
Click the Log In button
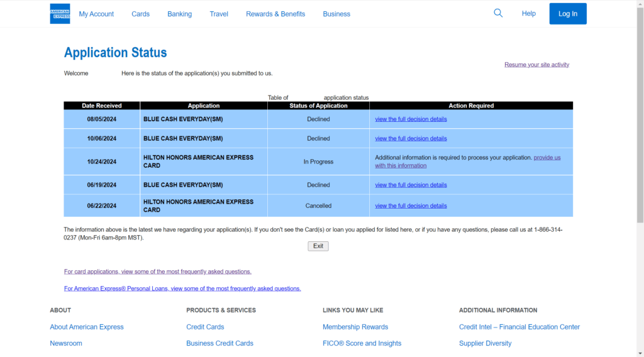click(x=568, y=14)
